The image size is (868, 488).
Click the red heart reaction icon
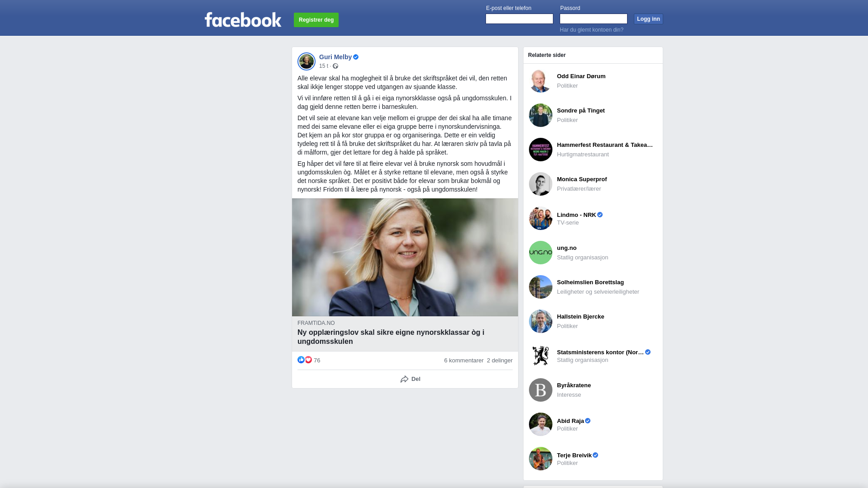tap(308, 360)
